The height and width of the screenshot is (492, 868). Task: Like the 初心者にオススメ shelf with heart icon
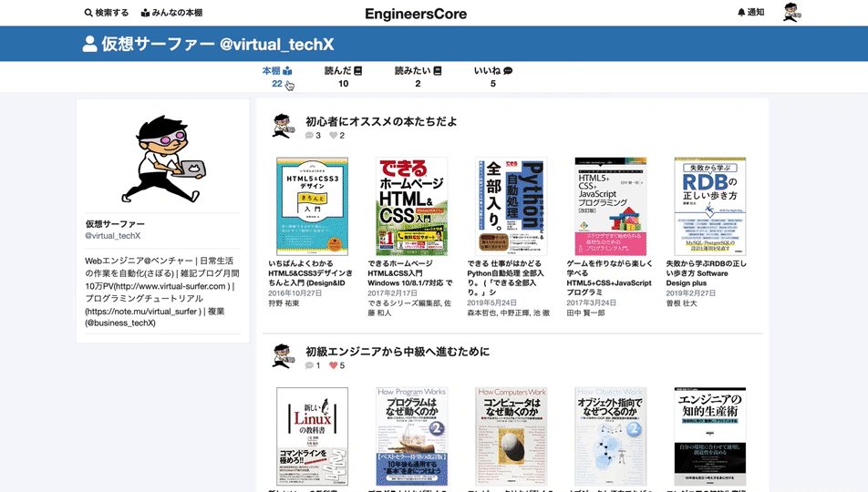[x=334, y=135]
